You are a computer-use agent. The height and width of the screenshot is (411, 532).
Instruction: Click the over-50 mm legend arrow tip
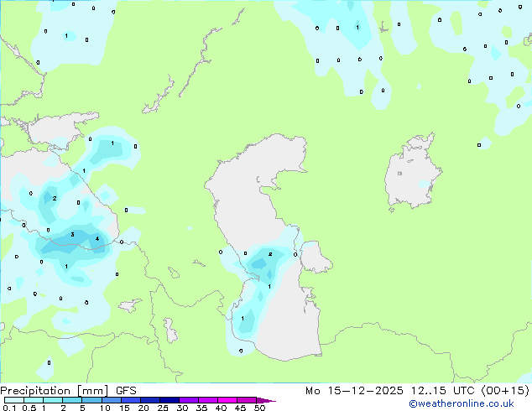(266, 400)
